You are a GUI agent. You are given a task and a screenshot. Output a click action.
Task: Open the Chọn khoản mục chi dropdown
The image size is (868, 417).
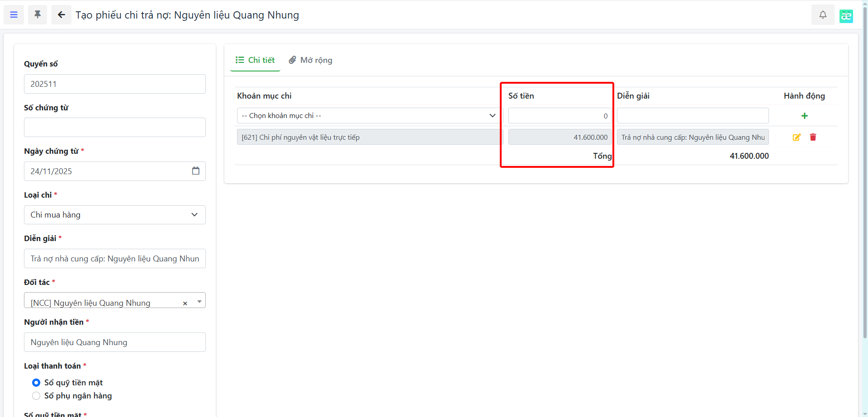point(368,116)
